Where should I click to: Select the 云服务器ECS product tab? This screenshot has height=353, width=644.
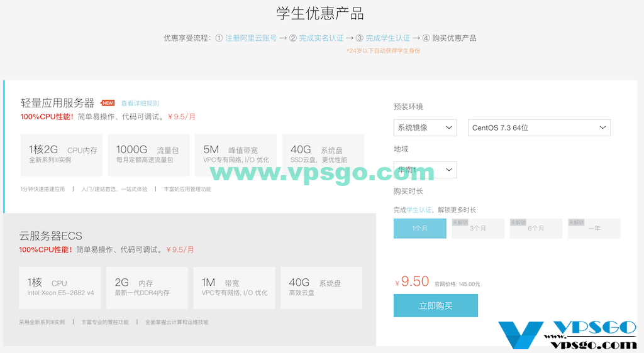190,280
